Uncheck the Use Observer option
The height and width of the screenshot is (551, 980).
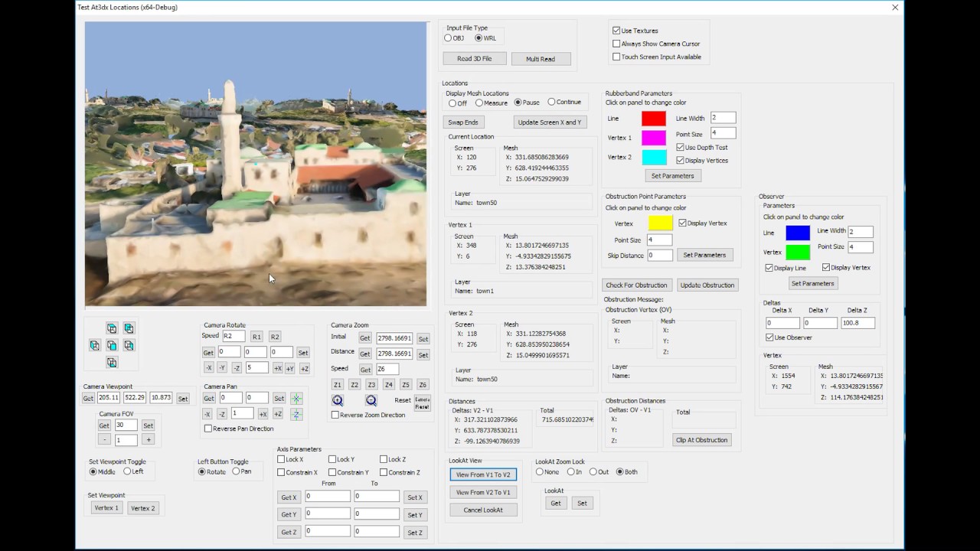[x=769, y=337]
